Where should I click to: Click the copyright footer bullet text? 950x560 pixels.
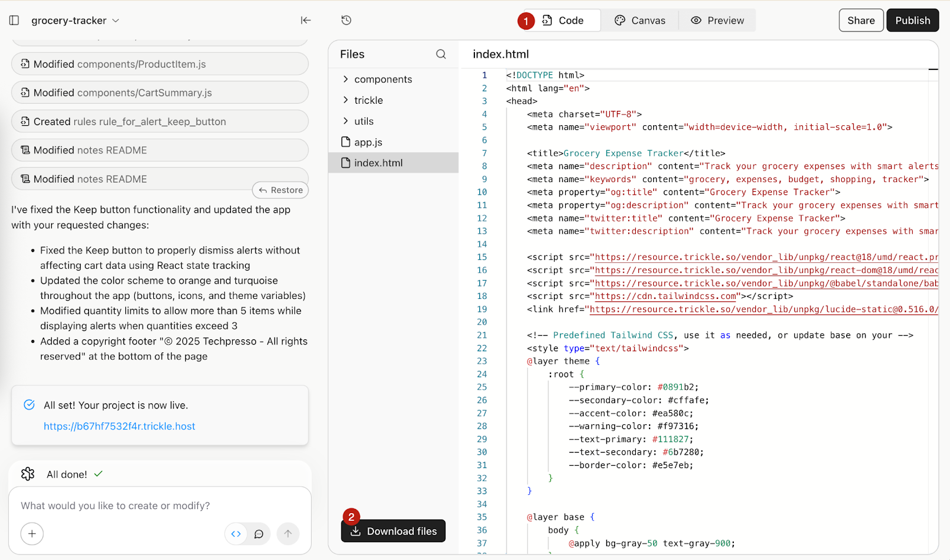tap(173, 349)
